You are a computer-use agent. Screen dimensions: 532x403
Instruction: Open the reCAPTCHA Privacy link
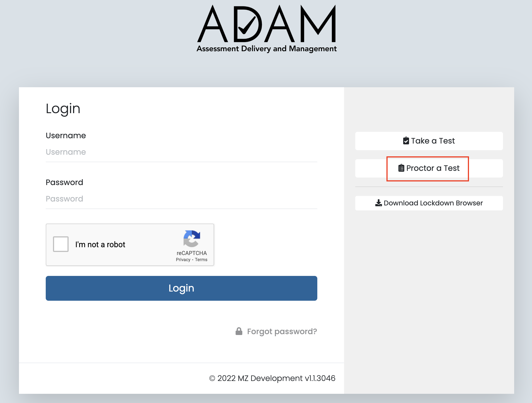(183, 260)
